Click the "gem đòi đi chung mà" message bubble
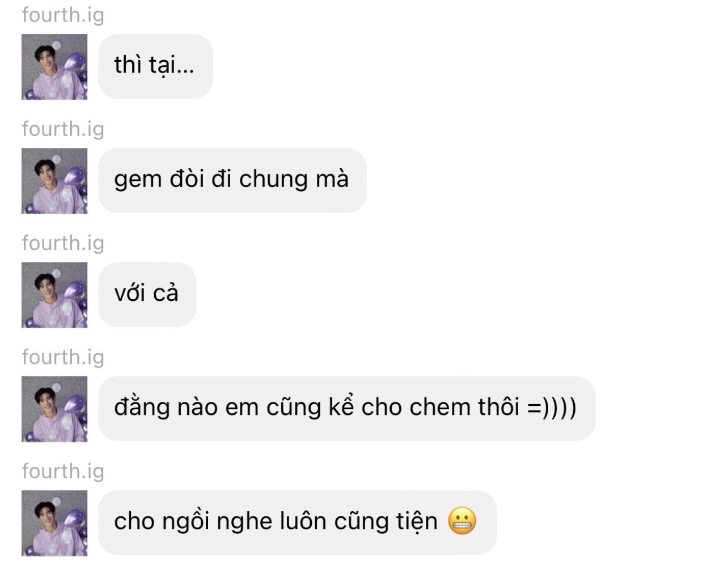728x569 pixels. click(x=232, y=180)
